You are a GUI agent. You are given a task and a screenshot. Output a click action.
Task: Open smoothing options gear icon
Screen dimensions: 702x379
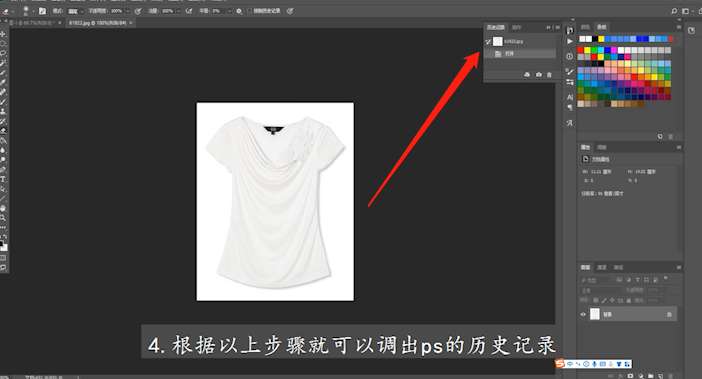pyautogui.click(x=239, y=11)
